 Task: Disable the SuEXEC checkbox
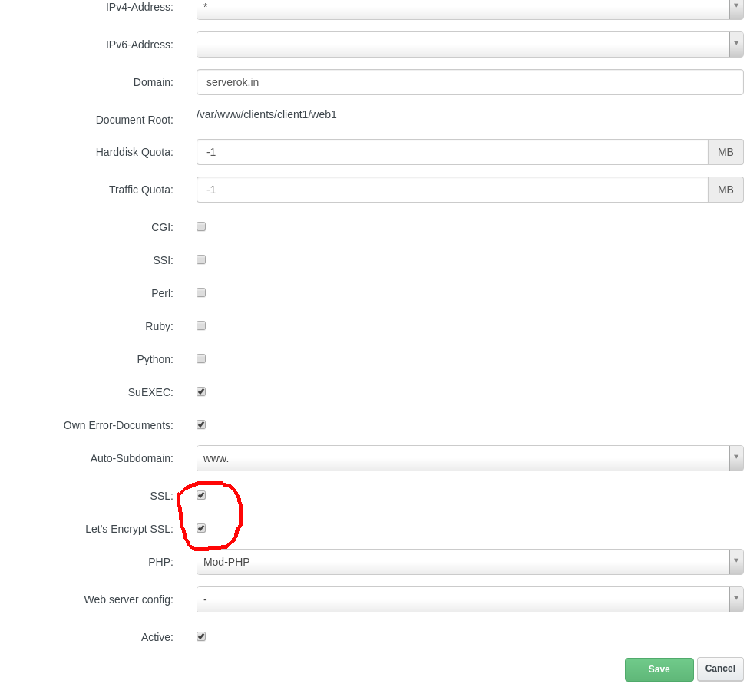(x=200, y=391)
